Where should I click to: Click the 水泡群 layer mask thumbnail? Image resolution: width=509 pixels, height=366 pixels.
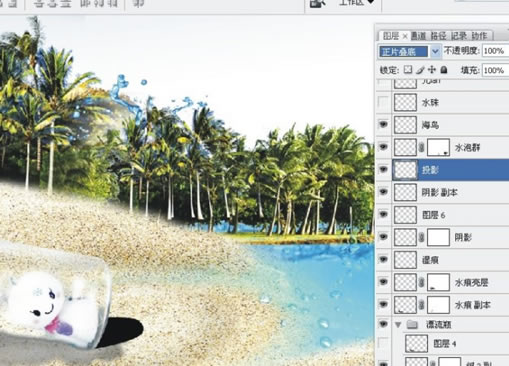pyautogui.click(x=438, y=147)
